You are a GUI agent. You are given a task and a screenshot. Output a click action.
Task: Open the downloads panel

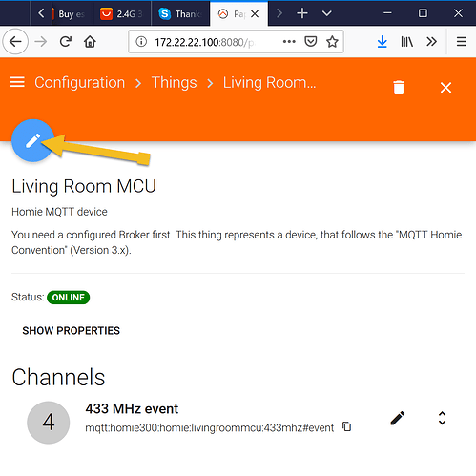pyautogui.click(x=383, y=42)
